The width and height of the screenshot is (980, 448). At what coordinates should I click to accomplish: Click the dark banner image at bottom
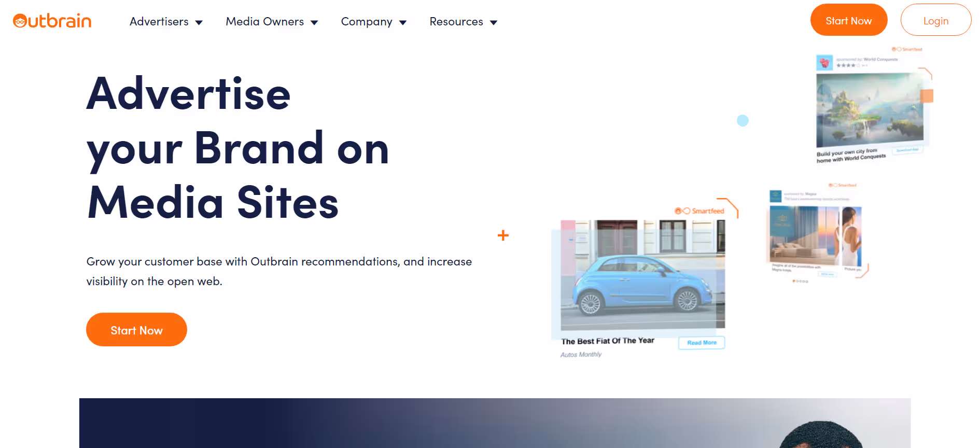(x=495, y=423)
